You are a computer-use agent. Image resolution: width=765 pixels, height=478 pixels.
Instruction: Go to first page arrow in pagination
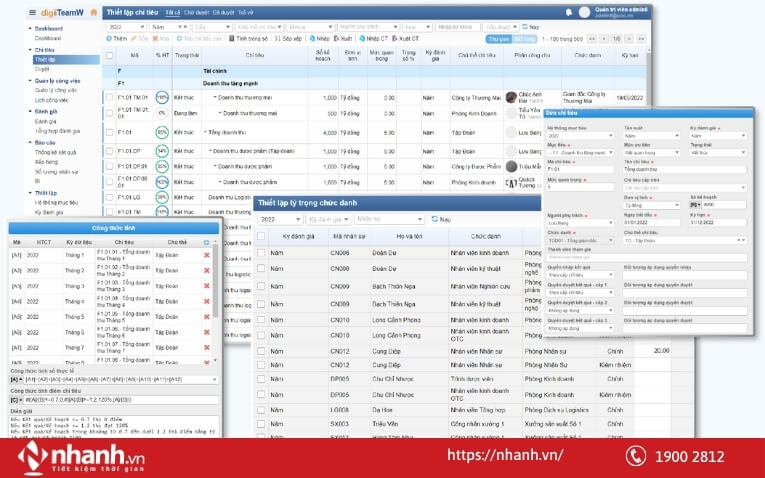coord(592,39)
